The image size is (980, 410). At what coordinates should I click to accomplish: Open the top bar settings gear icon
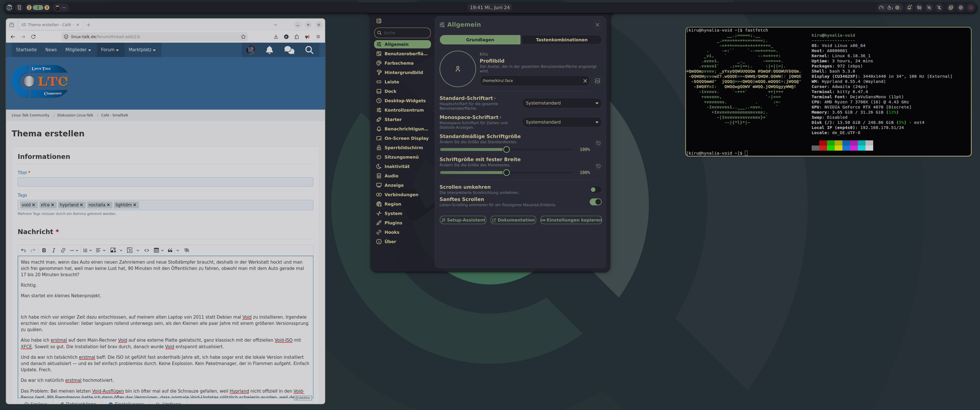tap(961, 8)
